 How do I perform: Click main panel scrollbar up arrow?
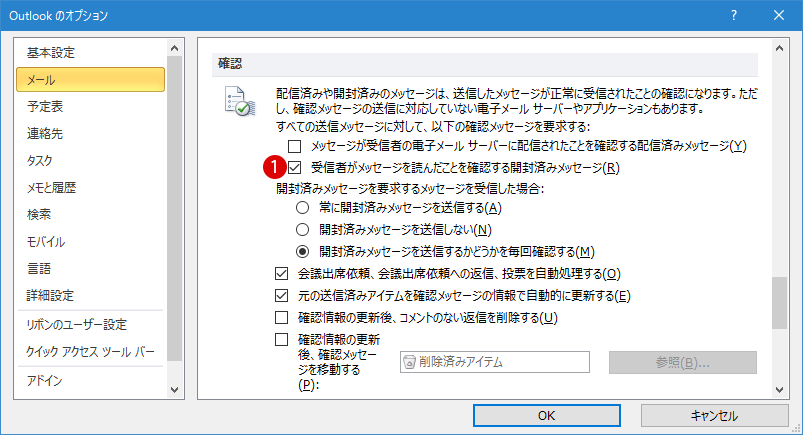[779, 48]
